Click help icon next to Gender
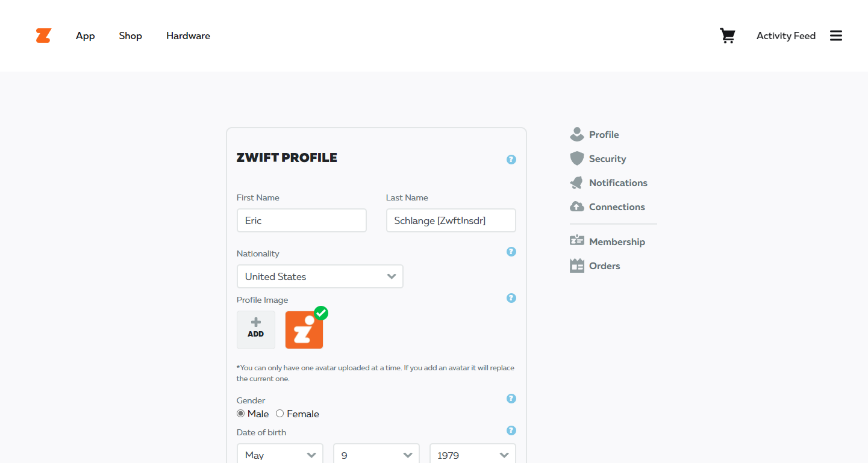This screenshot has height=463, width=868. tap(511, 399)
